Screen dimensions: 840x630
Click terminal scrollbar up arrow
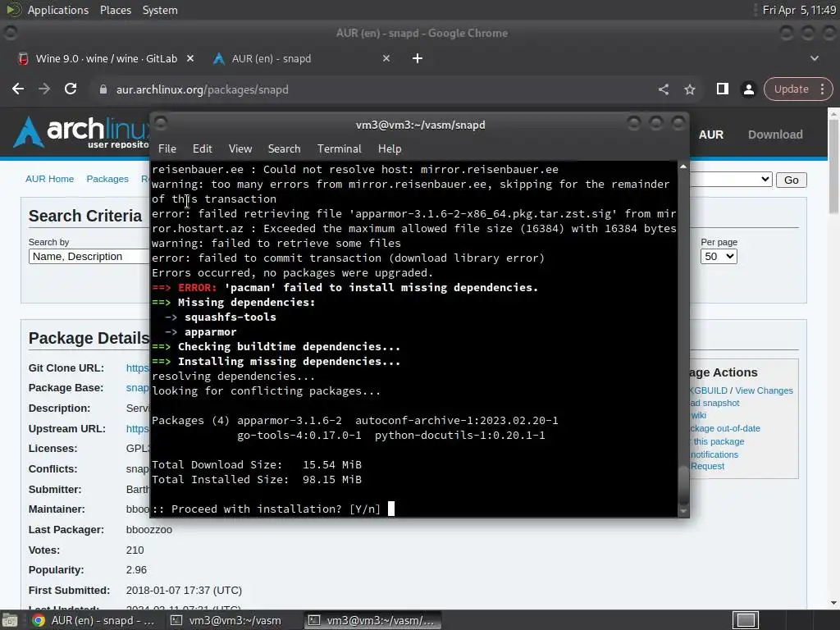click(x=683, y=167)
